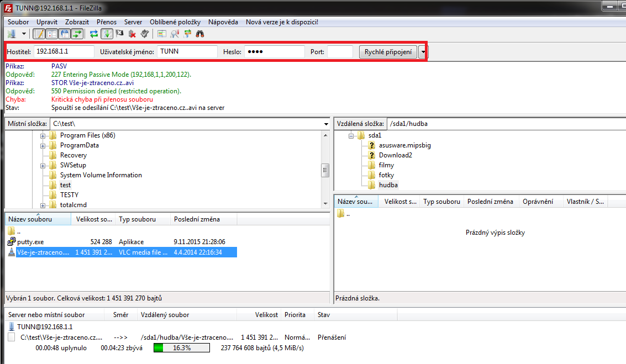Open the Site Manager dropdown arrow

coord(24,34)
